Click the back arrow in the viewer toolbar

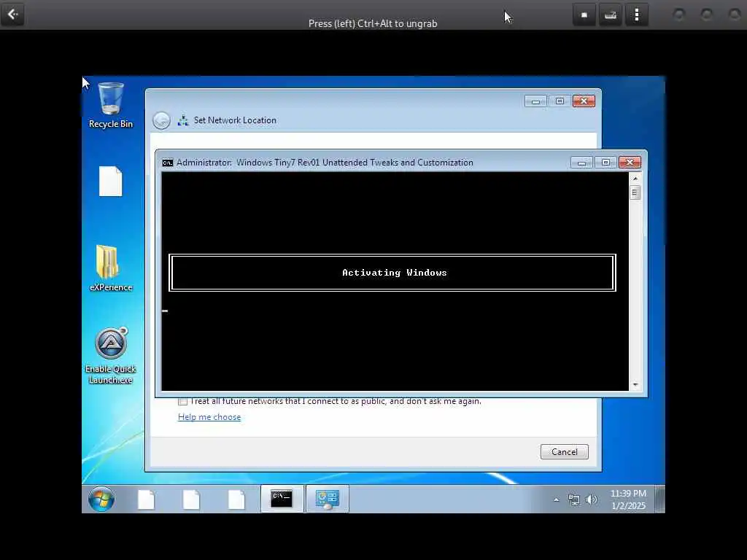point(12,15)
